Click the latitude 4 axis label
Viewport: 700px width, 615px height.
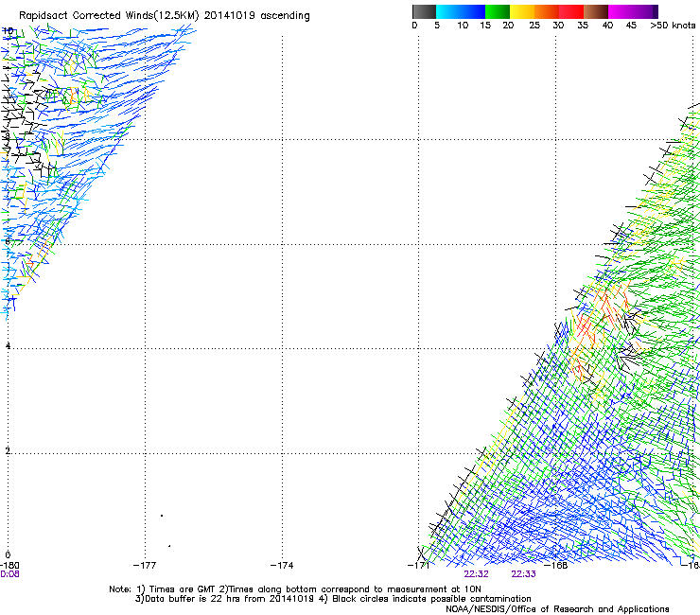click(8, 345)
